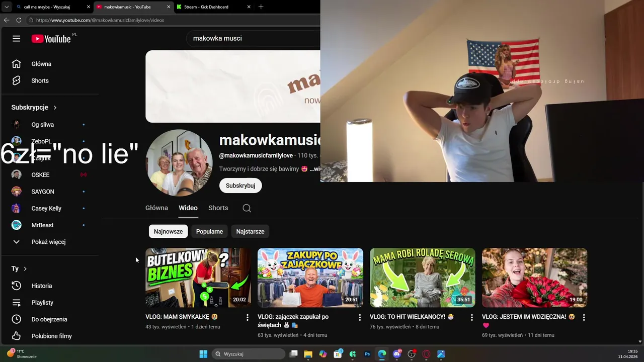Expand Pokaż więcej subscriptions
Image resolution: width=644 pixels, height=362 pixels.
49,242
